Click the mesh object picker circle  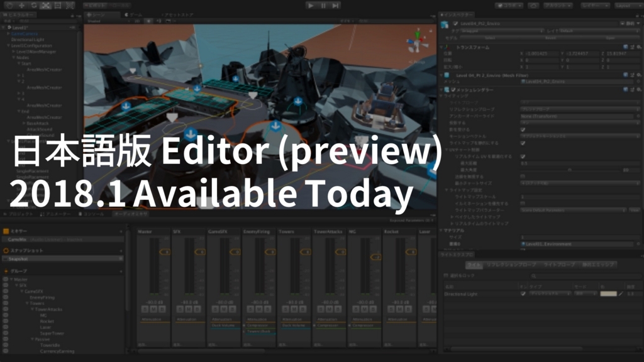639,82
